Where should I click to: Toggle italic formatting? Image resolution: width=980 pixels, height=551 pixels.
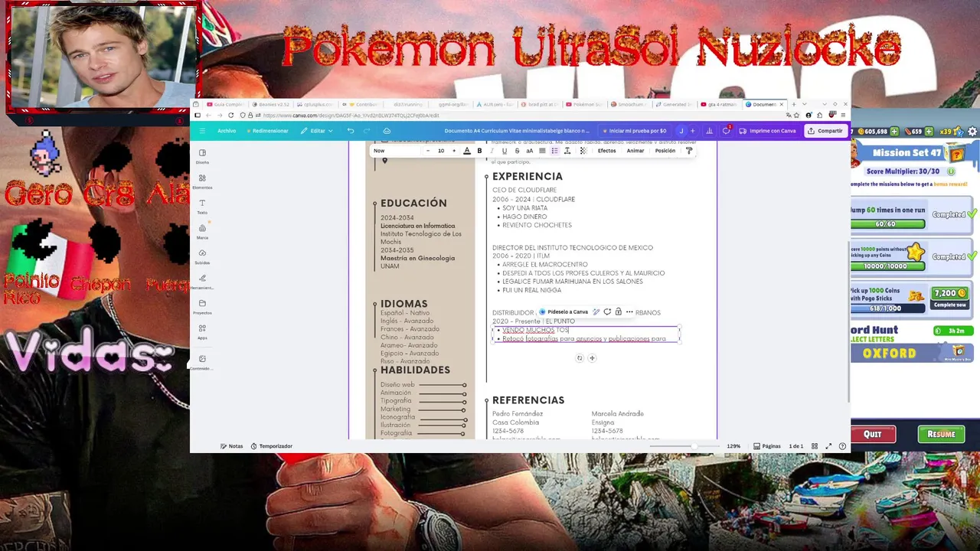tap(492, 151)
